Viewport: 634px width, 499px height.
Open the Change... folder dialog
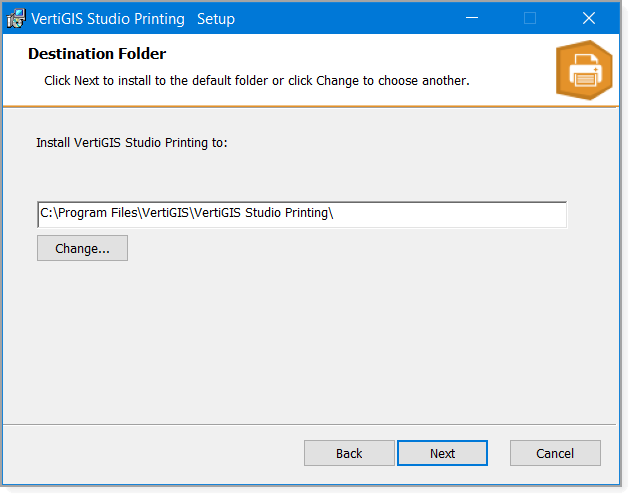[x=82, y=248]
